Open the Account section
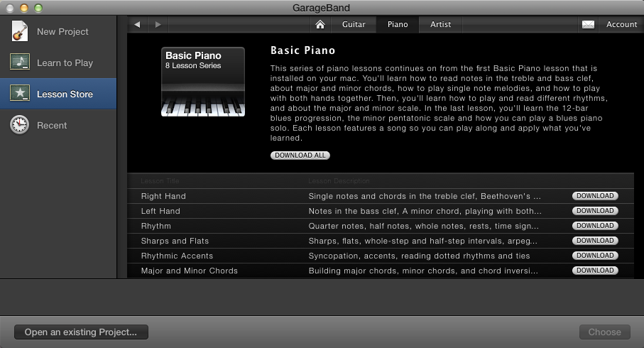Image resolution: width=644 pixels, height=348 pixels. [622, 25]
